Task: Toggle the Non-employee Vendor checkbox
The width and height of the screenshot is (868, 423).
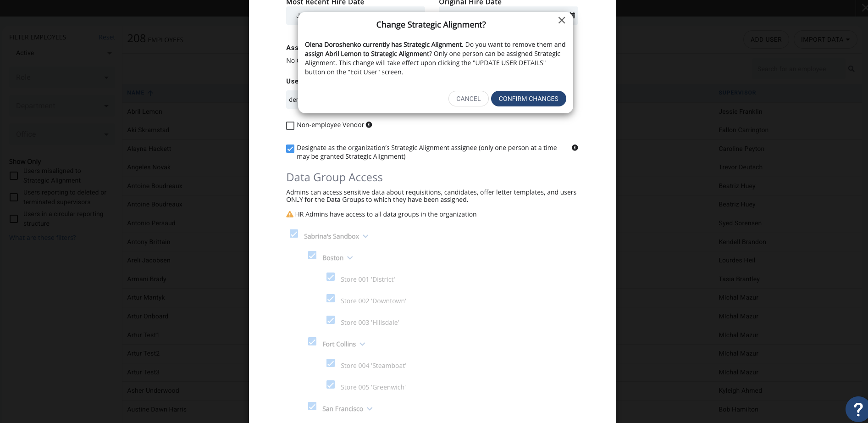Action: click(x=290, y=126)
